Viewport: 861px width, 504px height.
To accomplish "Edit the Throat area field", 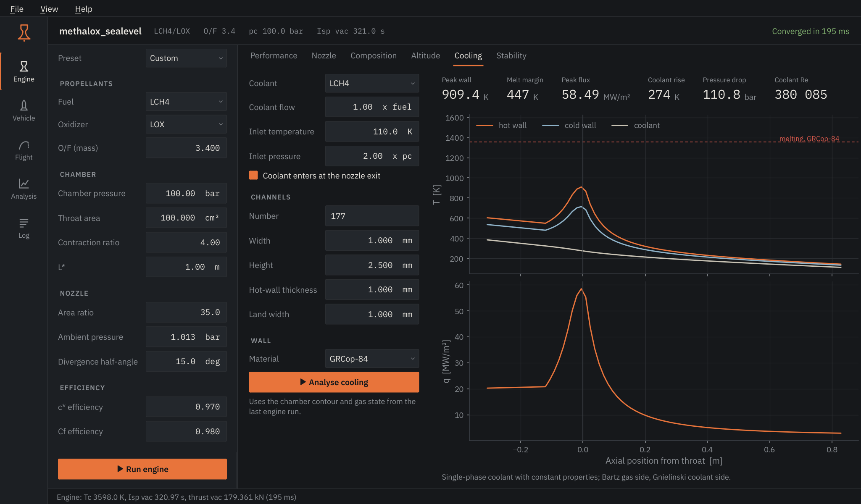I will [x=186, y=218].
